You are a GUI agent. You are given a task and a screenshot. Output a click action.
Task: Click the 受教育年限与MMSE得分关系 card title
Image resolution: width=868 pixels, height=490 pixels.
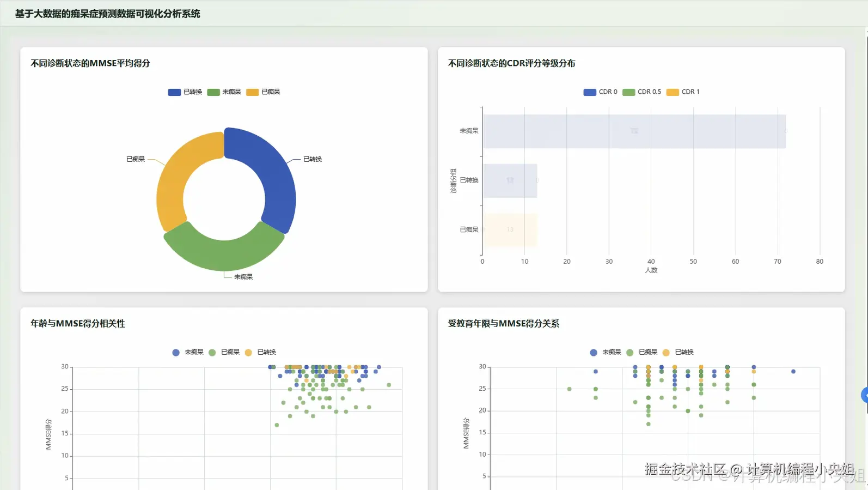[504, 324]
